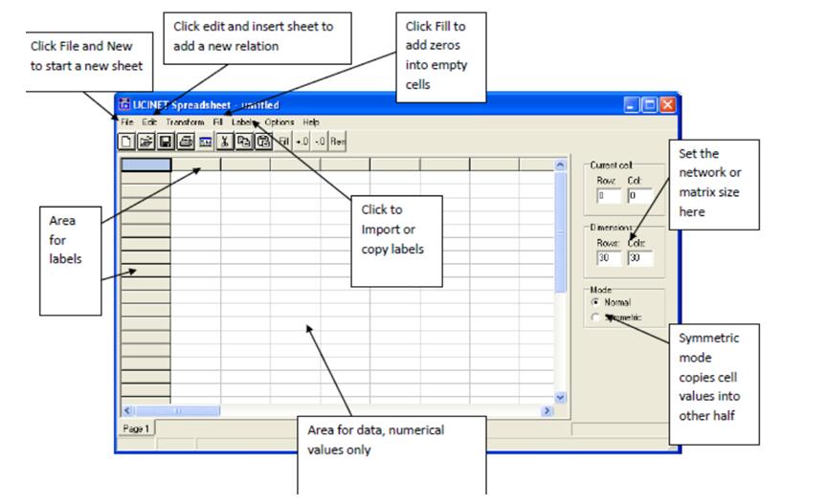The width and height of the screenshot is (827, 504).
Task: Click the Dimensions Rows field
Action: [x=609, y=258]
